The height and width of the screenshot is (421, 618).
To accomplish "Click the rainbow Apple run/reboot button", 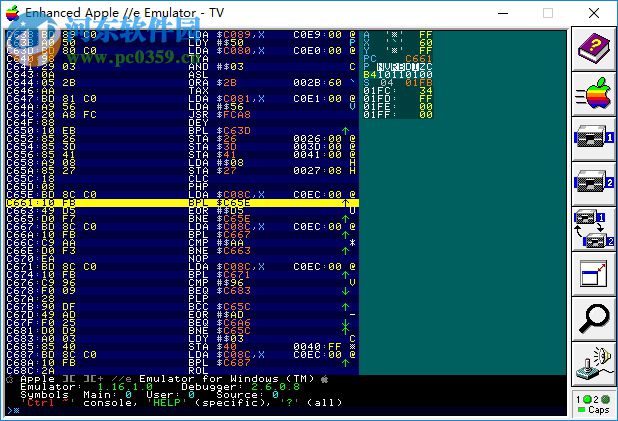I will (594, 94).
